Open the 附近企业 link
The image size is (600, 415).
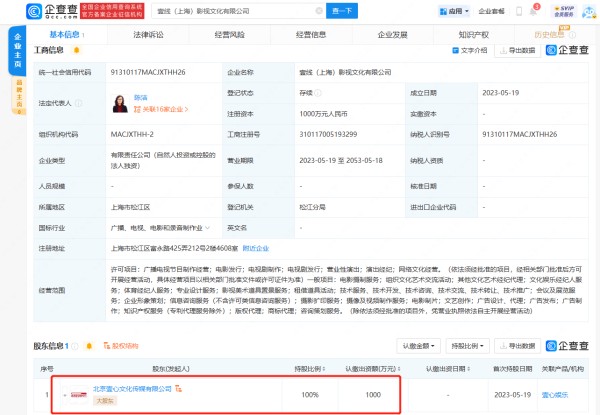coord(256,249)
